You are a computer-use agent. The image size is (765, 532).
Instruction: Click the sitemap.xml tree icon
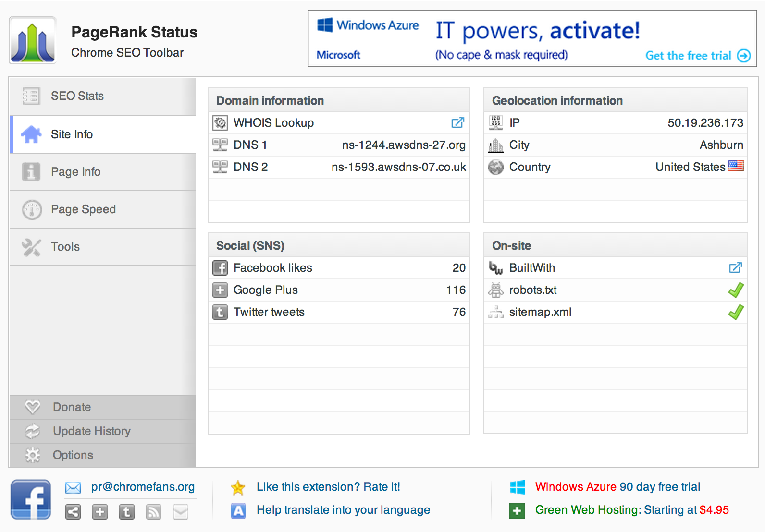[x=495, y=312]
